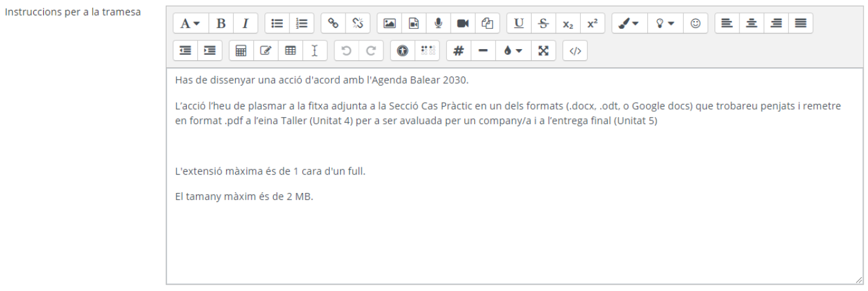Click the editor resize handle corner

point(858,279)
